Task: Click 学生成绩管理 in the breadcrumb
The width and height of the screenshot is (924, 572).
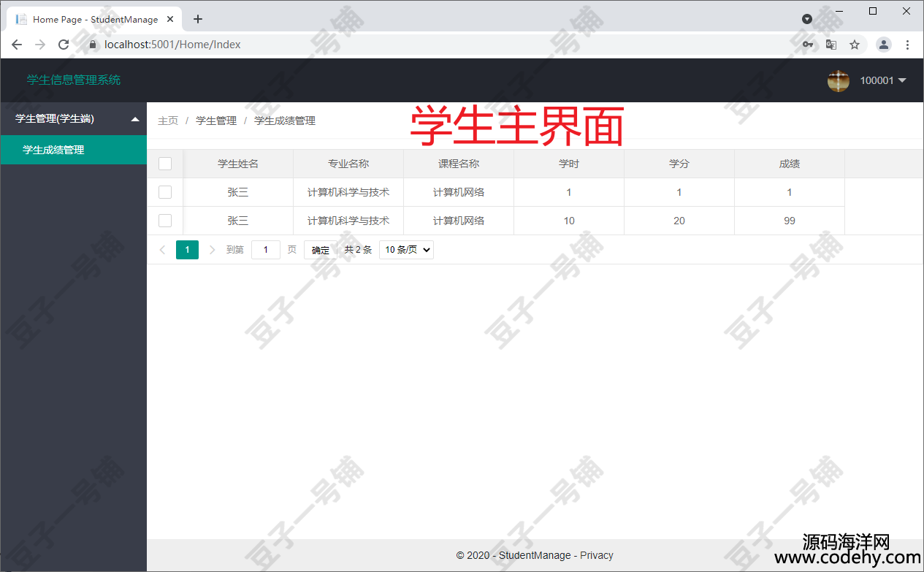Action: tap(285, 121)
